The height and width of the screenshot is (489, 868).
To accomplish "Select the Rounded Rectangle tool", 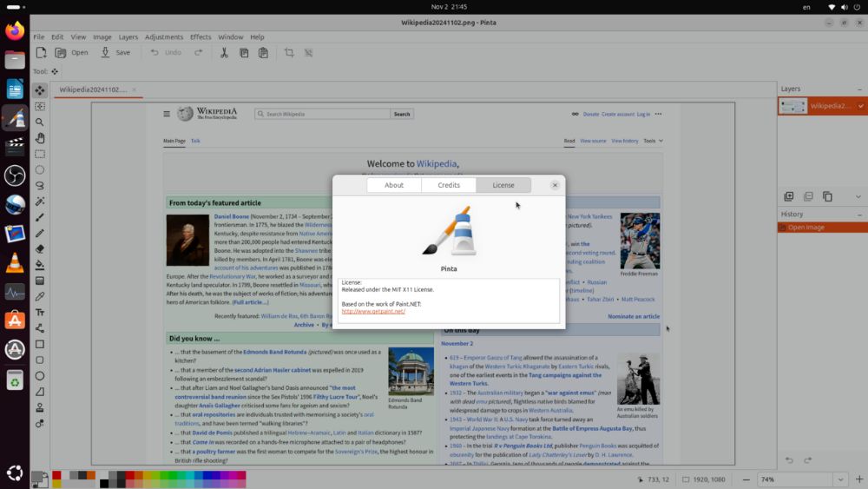I will click(40, 360).
